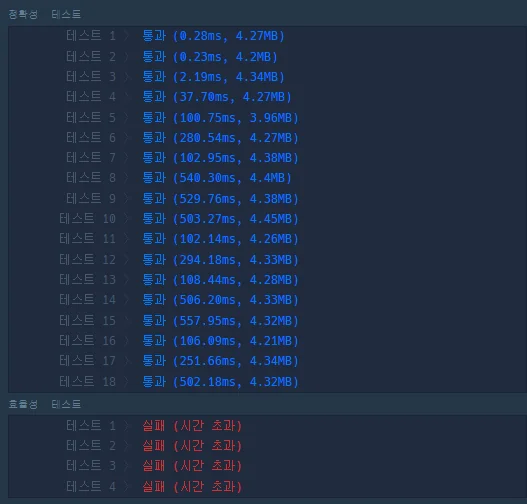Click the 테스트 5 row label
The width and height of the screenshot is (527, 504).
(91, 118)
